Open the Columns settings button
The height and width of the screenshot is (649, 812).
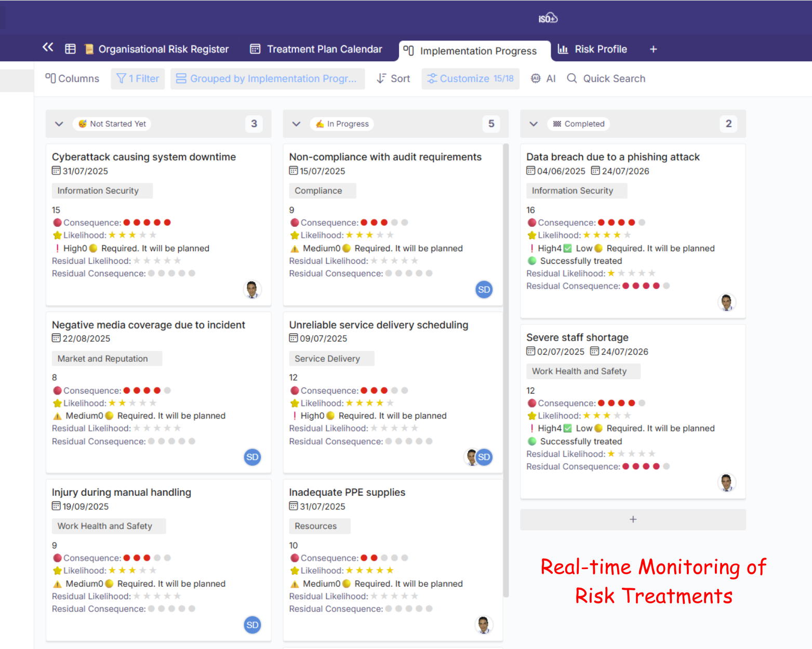(x=72, y=78)
